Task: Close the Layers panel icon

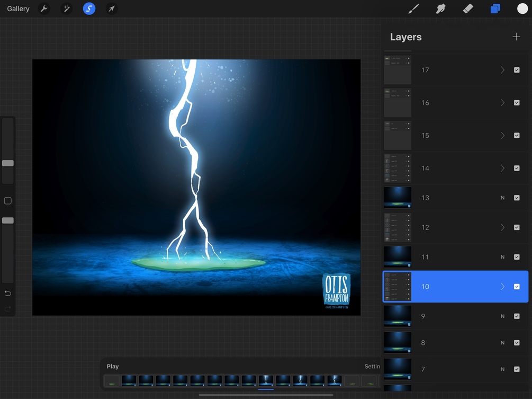Action: click(x=495, y=8)
